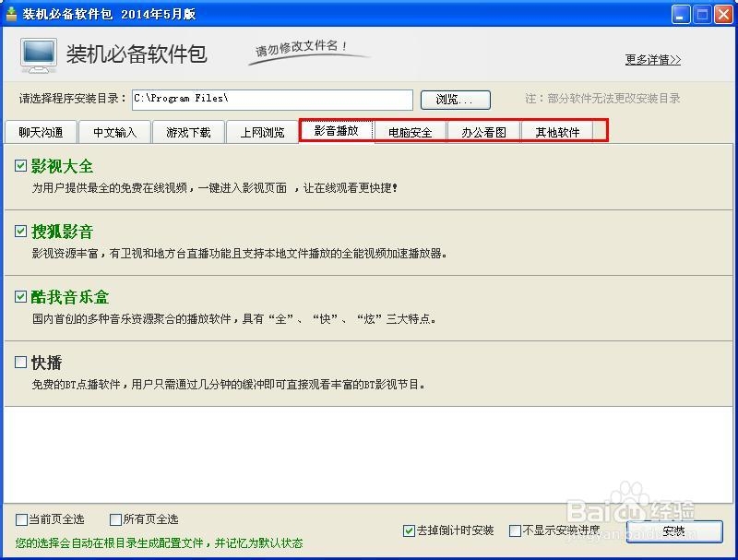Click the title bar installer icon
Viewport: 738px width, 560px height.
click(x=11, y=13)
